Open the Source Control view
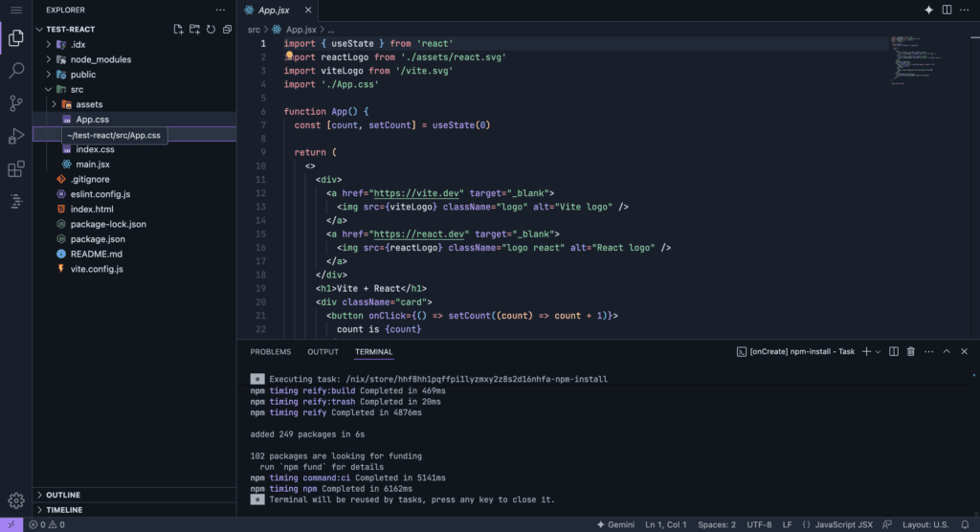The height and width of the screenshot is (532, 980). [x=16, y=103]
